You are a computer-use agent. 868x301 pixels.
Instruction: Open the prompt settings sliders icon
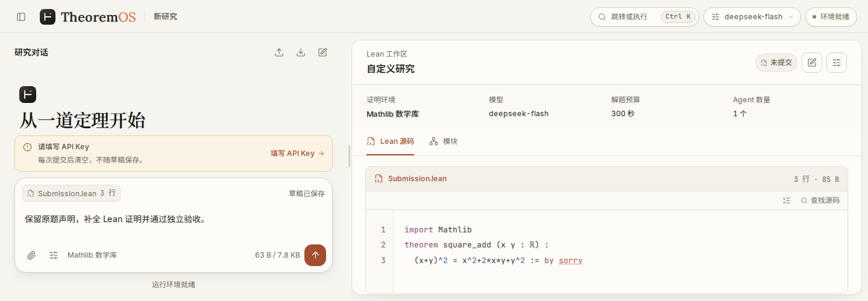54,255
